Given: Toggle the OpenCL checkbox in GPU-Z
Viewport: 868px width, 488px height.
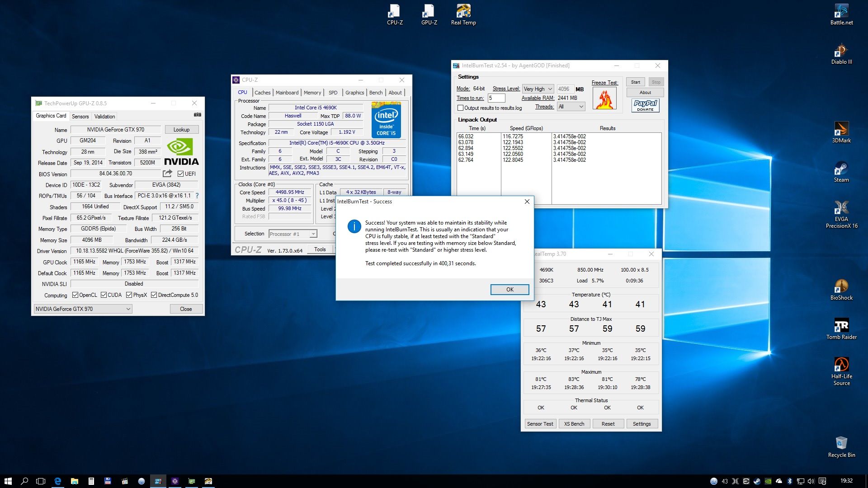Looking at the screenshot, I should (75, 295).
